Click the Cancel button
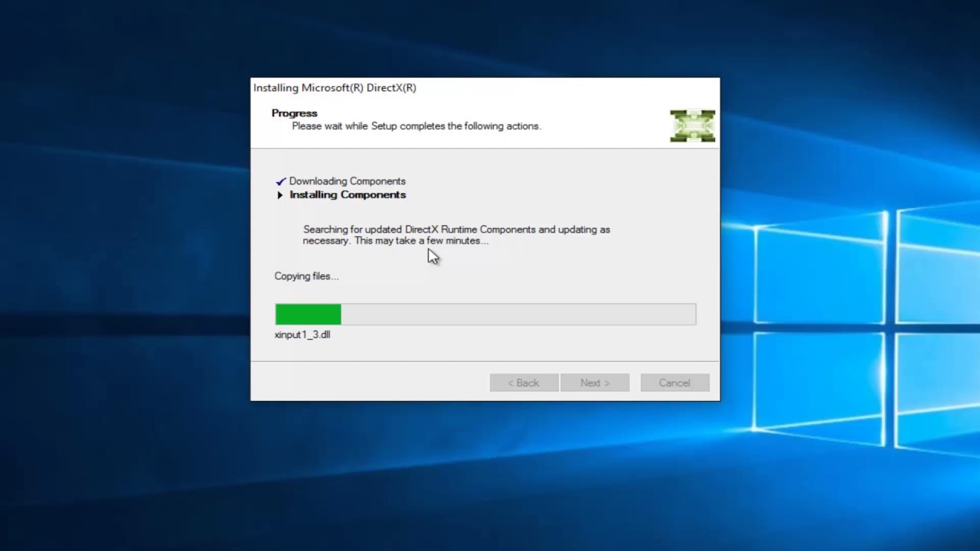This screenshot has width=980, height=551. point(675,383)
